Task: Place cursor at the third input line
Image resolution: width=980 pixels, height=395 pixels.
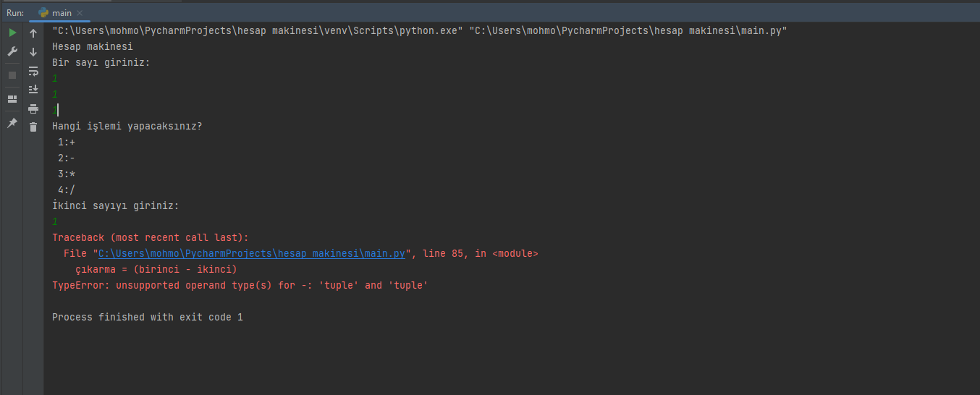Action: [56, 111]
